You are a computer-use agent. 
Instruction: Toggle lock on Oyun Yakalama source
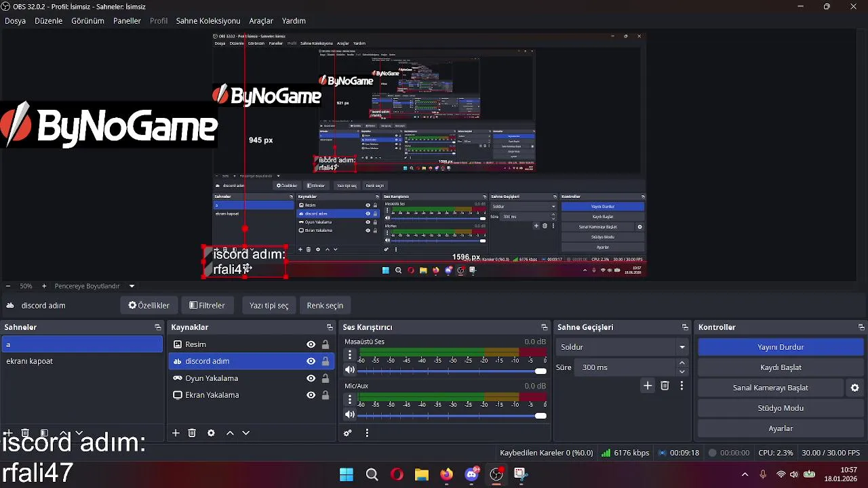325,378
